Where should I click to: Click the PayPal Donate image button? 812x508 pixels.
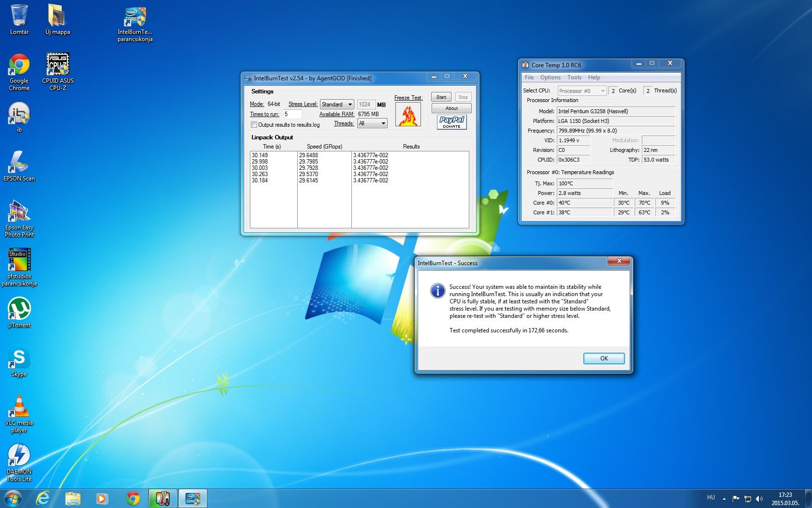coord(452,122)
